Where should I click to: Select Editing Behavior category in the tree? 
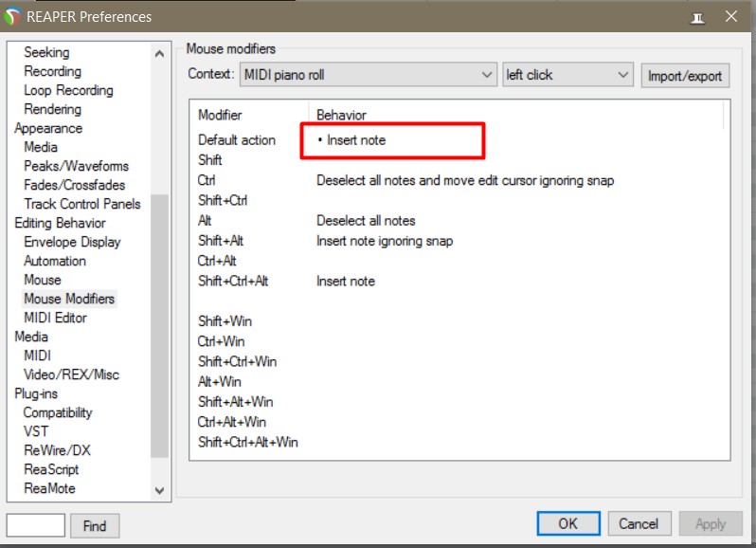click(x=60, y=223)
